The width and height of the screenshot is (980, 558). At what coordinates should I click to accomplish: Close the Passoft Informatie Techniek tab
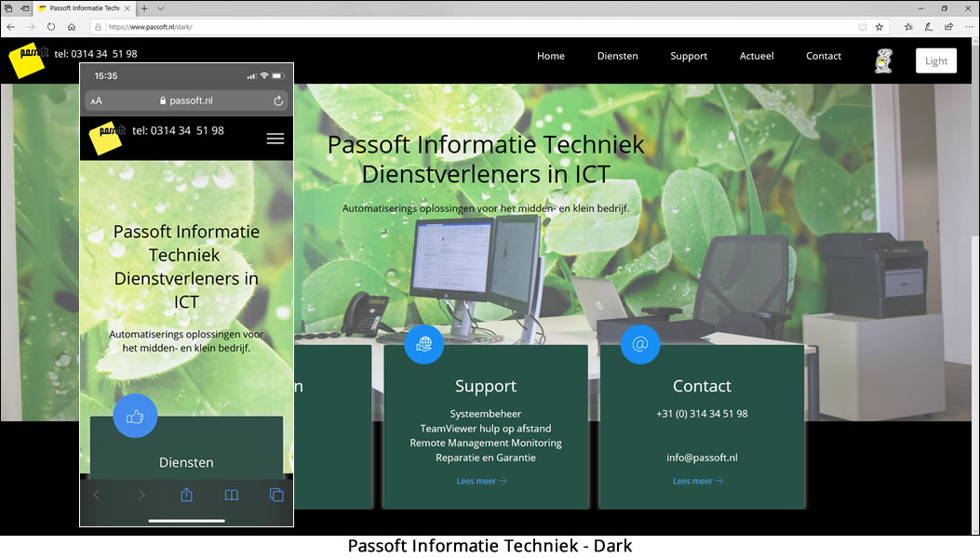[x=127, y=8]
